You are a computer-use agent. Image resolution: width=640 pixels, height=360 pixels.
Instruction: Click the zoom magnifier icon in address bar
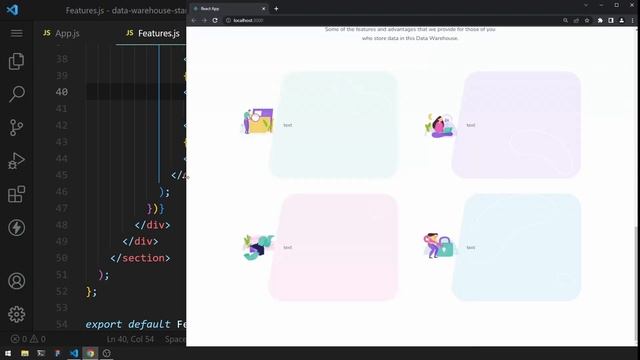[x=565, y=20]
